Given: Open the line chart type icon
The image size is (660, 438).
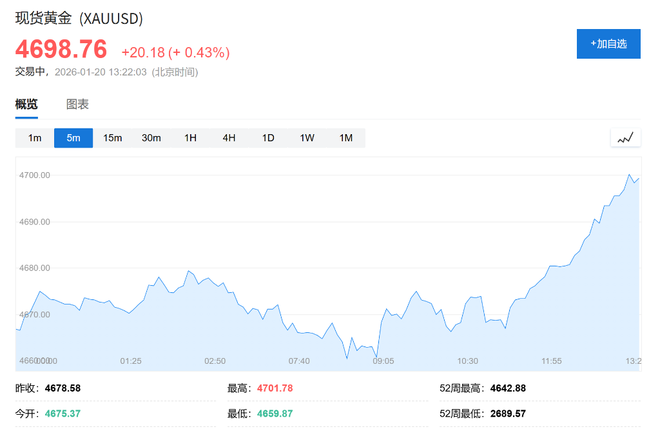Looking at the screenshot, I should (x=625, y=138).
